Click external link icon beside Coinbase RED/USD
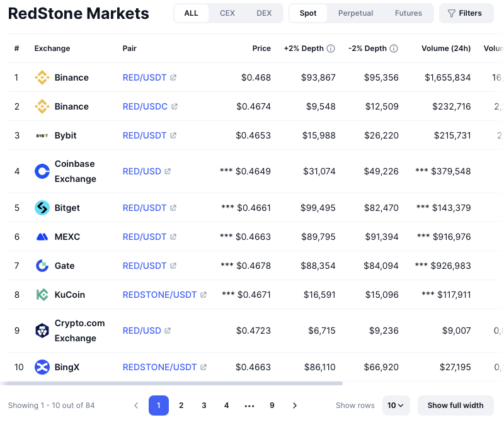Screen dimensions: 504x425 coord(168,171)
